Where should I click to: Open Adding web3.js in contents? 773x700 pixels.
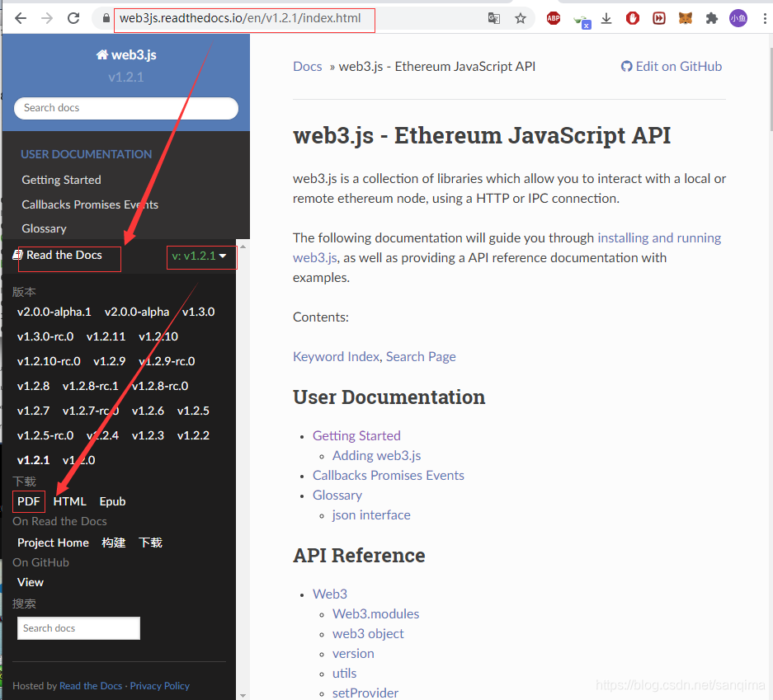point(377,456)
